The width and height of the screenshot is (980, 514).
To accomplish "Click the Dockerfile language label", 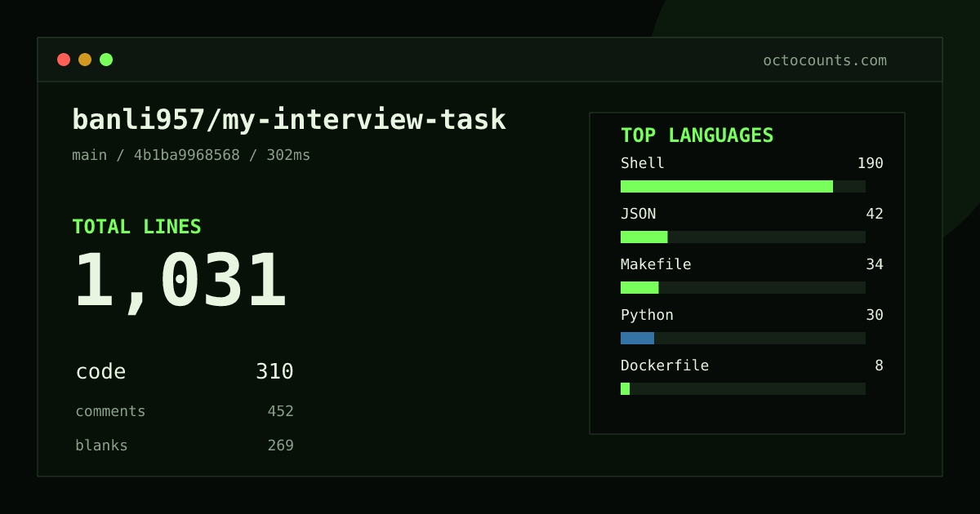I will pyautogui.click(x=665, y=366).
